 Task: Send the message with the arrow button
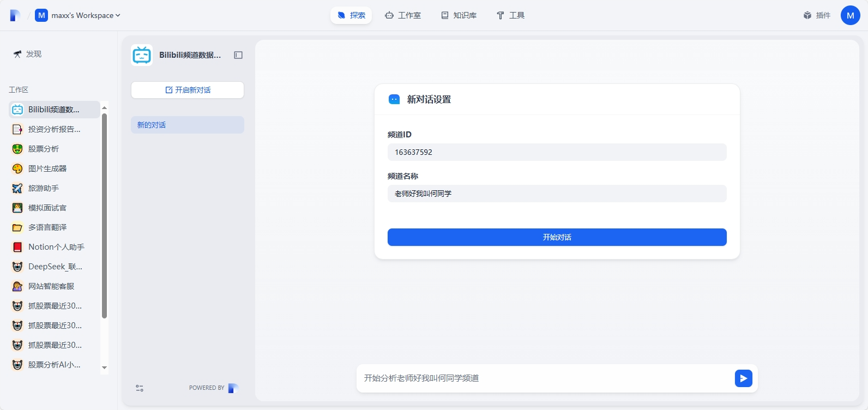coord(744,378)
